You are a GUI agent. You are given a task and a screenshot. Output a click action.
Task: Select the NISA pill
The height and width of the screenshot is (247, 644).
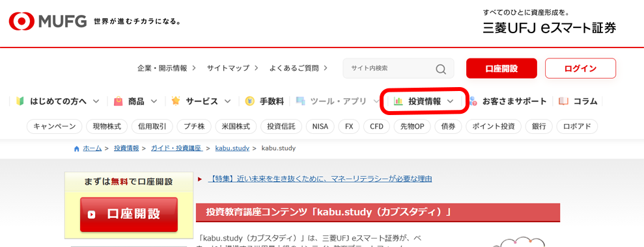click(x=320, y=126)
